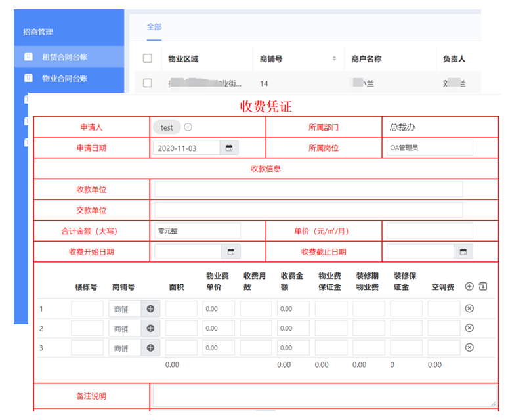Image resolution: width=508 pixels, height=420 pixels.
Task: Click row 1 装修期物业费 input
Action: click(x=369, y=308)
